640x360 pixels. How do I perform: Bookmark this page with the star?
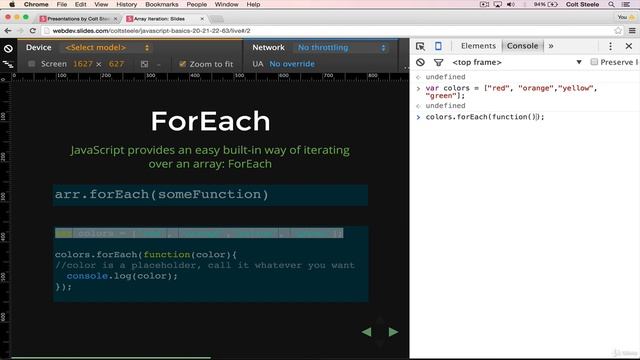pyautogui.click(x=618, y=31)
